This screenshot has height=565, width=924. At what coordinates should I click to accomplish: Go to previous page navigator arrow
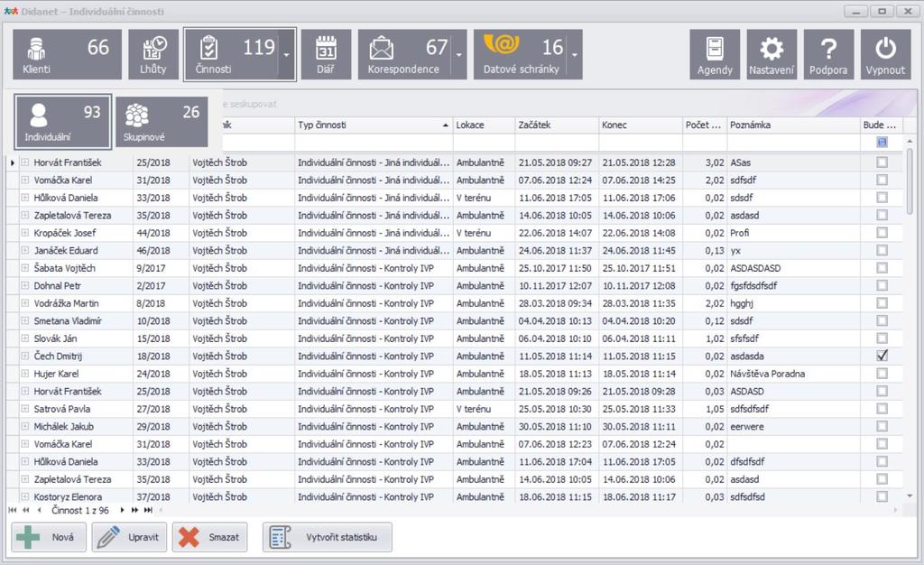coord(26,510)
